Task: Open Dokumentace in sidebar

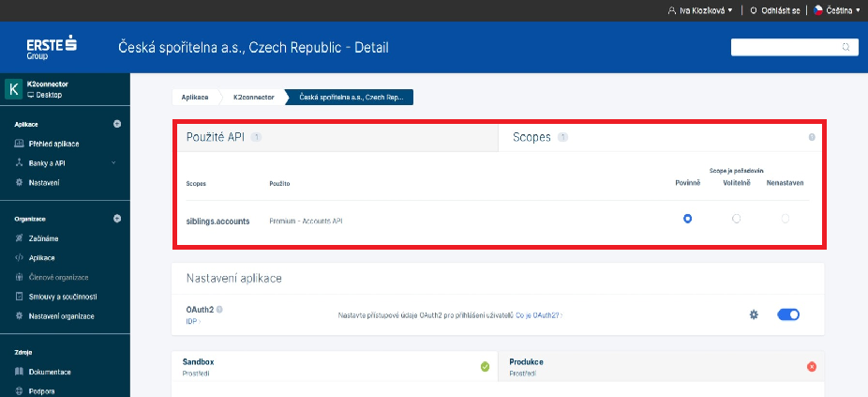Action: pos(50,372)
